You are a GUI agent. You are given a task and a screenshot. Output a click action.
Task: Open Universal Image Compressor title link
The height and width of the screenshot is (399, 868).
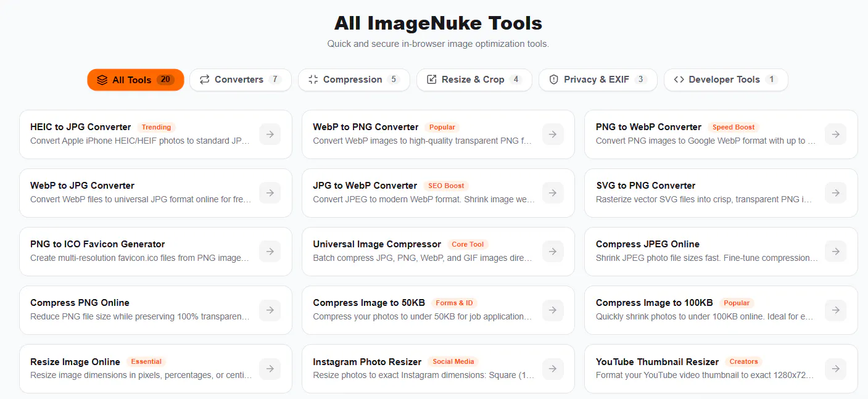click(x=377, y=244)
